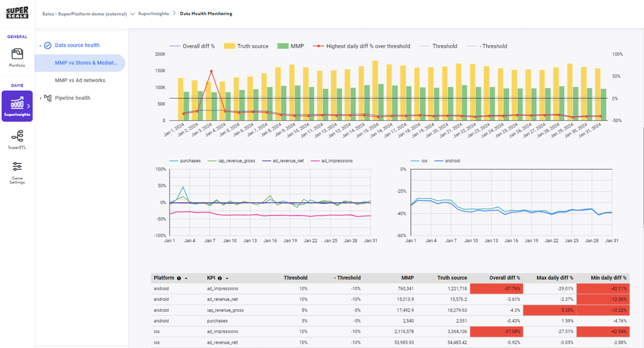Sort by Platform using its sort arrow

point(186,278)
